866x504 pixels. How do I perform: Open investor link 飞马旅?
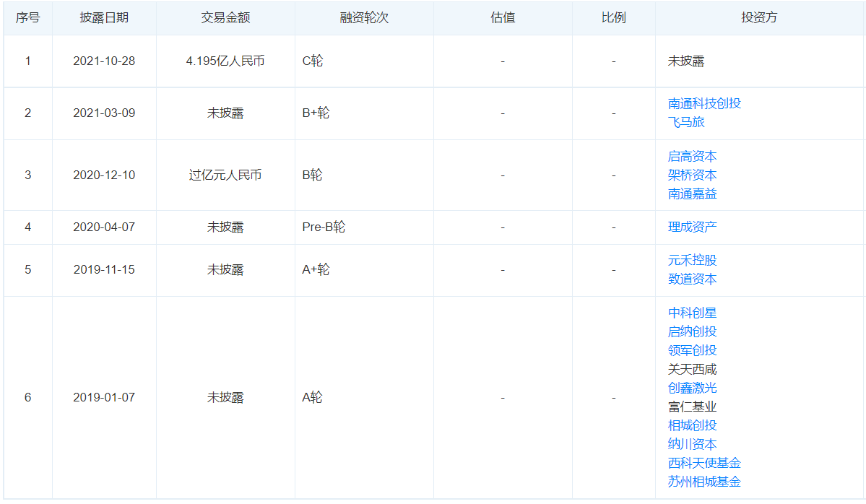tap(686, 122)
